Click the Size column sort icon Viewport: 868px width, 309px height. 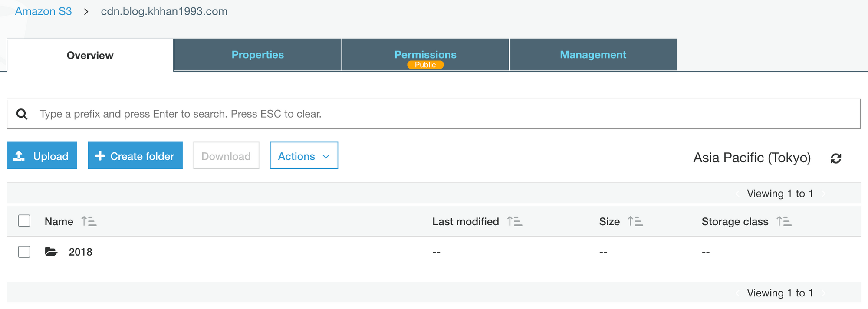(x=635, y=221)
